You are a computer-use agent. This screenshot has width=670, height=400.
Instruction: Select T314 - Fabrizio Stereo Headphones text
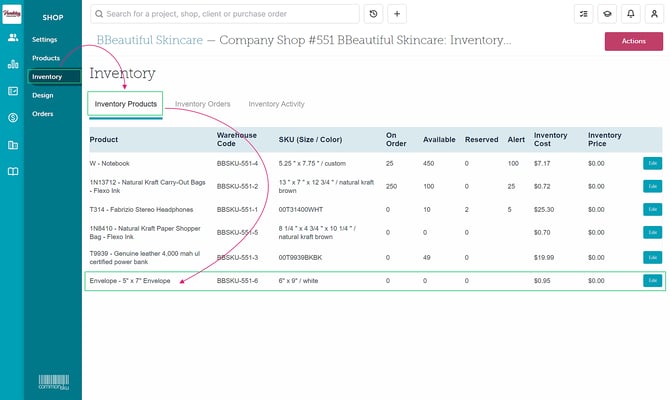click(141, 209)
